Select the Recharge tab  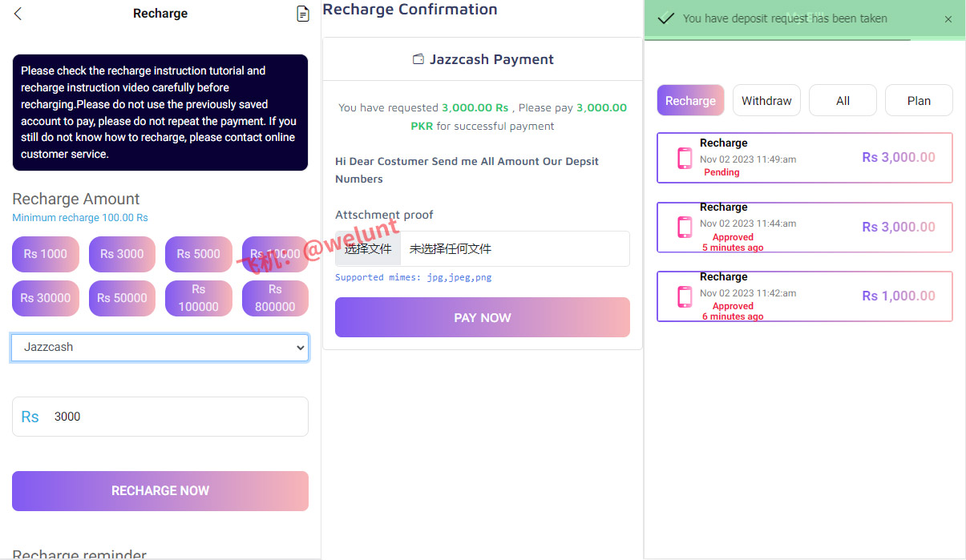pyautogui.click(x=690, y=101)
